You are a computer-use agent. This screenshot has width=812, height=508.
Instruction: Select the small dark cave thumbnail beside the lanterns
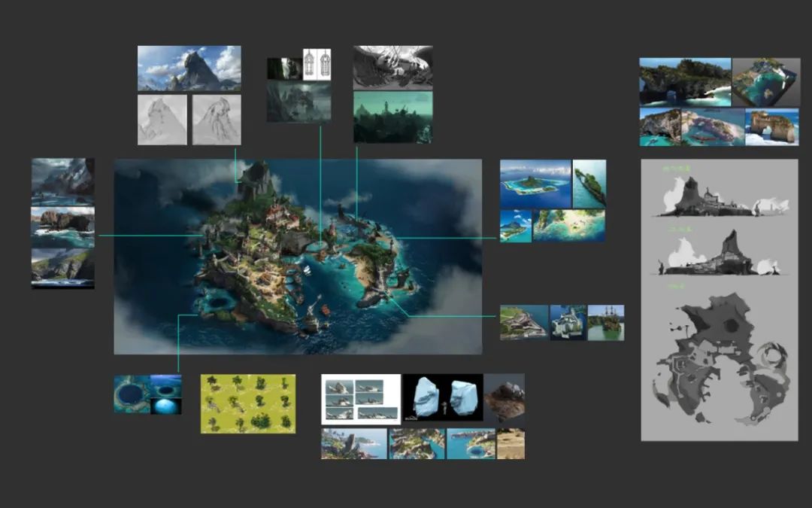click(x=284, y=68)
